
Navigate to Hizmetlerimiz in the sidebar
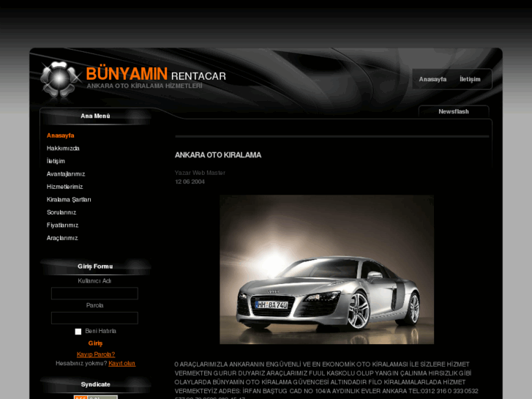click(64, 187)
